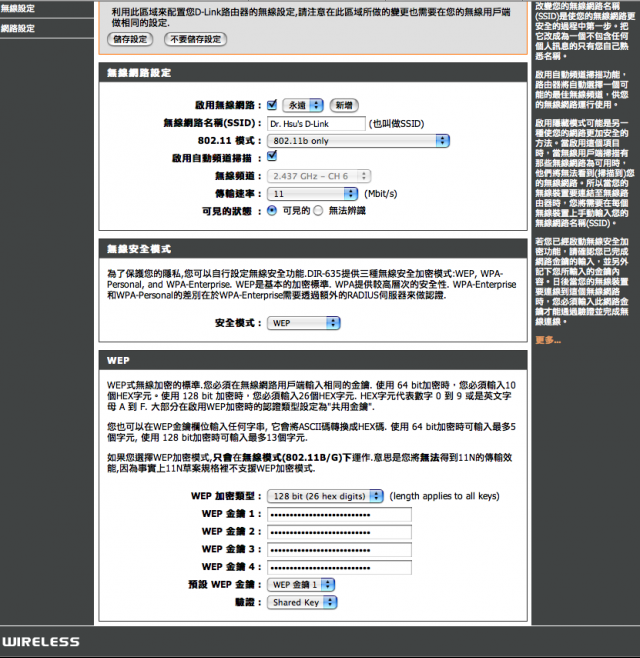Open the 無線頻道 2.437 GHz channel dropdown
Screen dimensions: 640x658
pos(319,176)
